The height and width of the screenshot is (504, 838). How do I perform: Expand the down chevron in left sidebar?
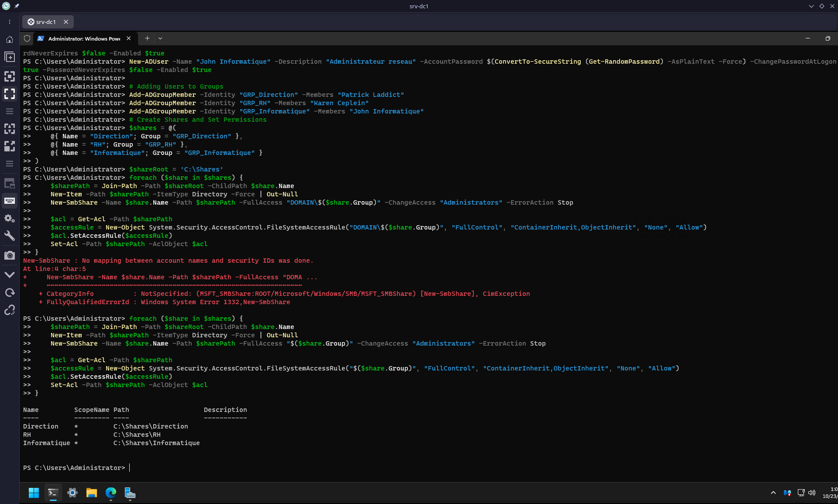pyautogui.click(x=10, y=275)
